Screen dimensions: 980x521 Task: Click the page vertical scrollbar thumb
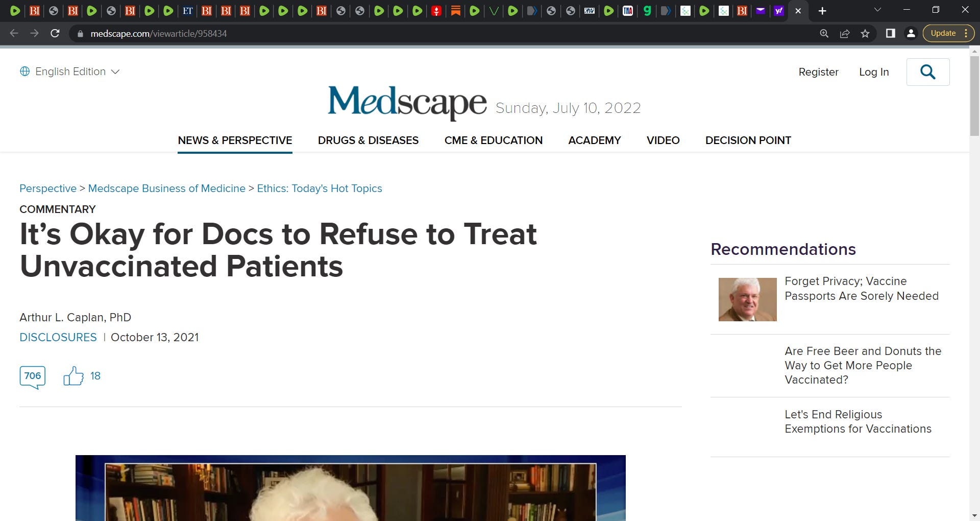(974, 96)
